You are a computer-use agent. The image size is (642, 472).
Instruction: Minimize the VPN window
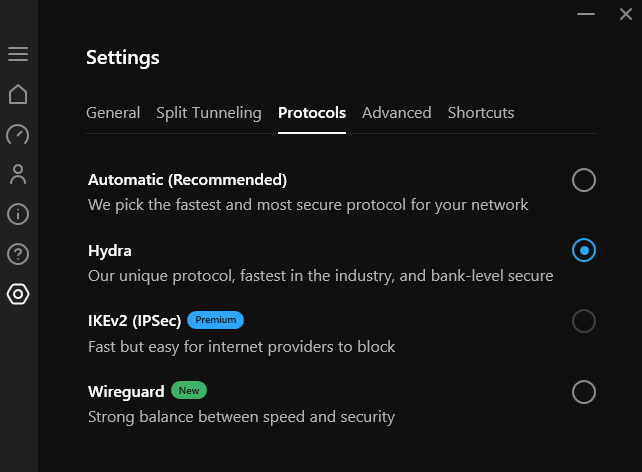[x=587, y=14]
